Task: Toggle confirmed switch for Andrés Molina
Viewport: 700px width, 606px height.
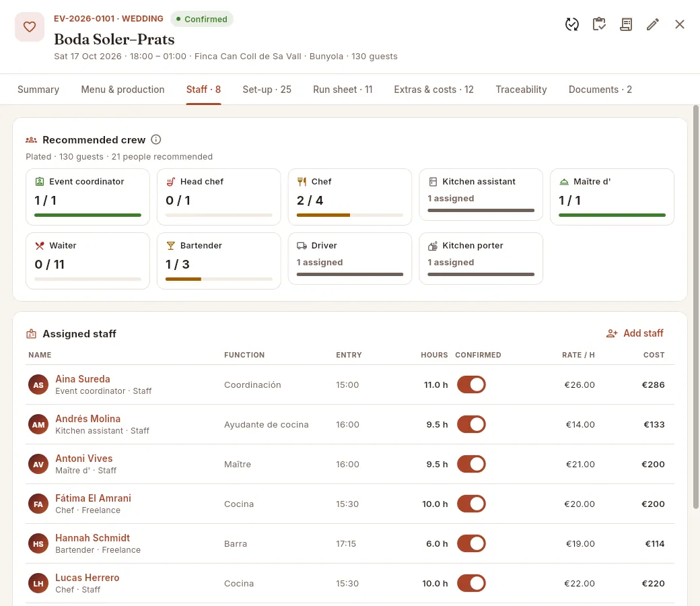Action: tap(471, 424)
